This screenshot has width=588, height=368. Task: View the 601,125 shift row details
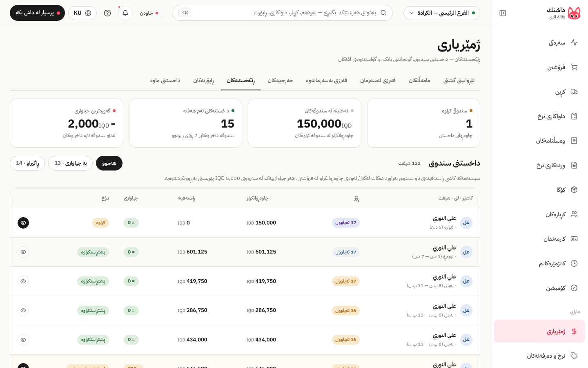(23, 252)
